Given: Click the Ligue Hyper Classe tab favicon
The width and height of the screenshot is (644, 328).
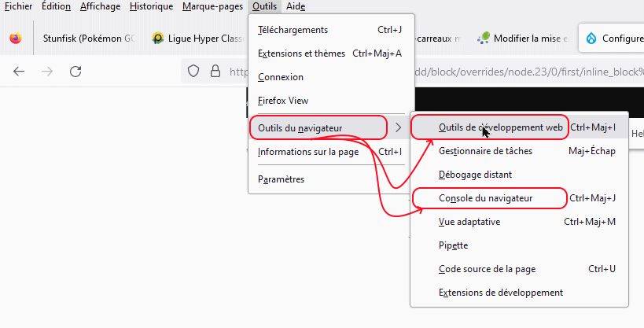Looking at the screenshot, I should 158,39.
